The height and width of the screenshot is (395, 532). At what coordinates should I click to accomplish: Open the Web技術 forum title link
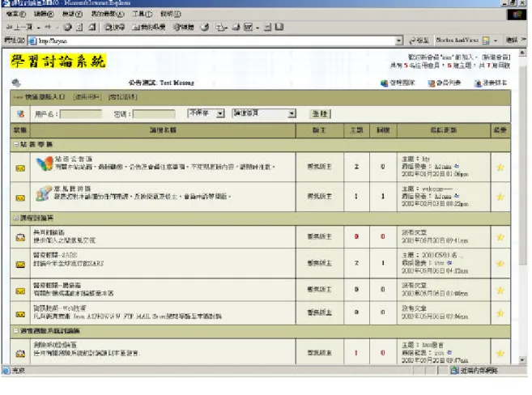60,308
